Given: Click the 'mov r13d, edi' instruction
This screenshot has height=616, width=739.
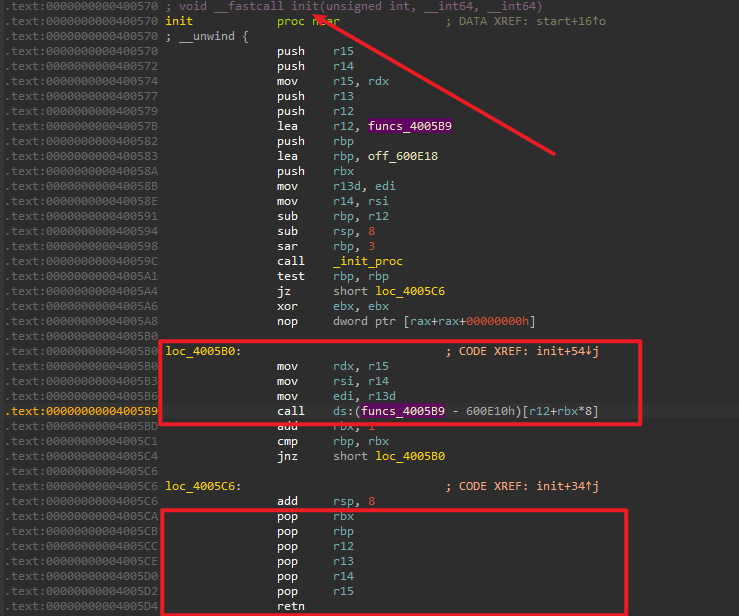Looking at the screenshot, I should click(336, 186).
